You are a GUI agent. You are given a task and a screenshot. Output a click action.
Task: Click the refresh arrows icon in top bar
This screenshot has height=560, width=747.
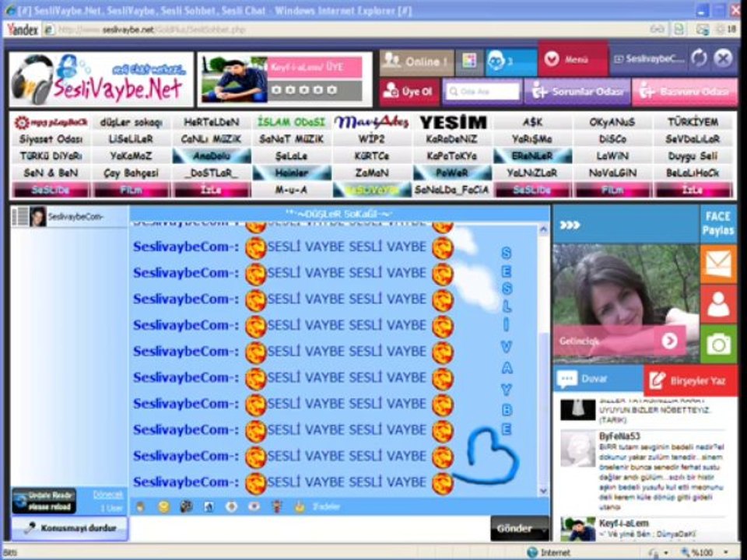click(699, 59)
